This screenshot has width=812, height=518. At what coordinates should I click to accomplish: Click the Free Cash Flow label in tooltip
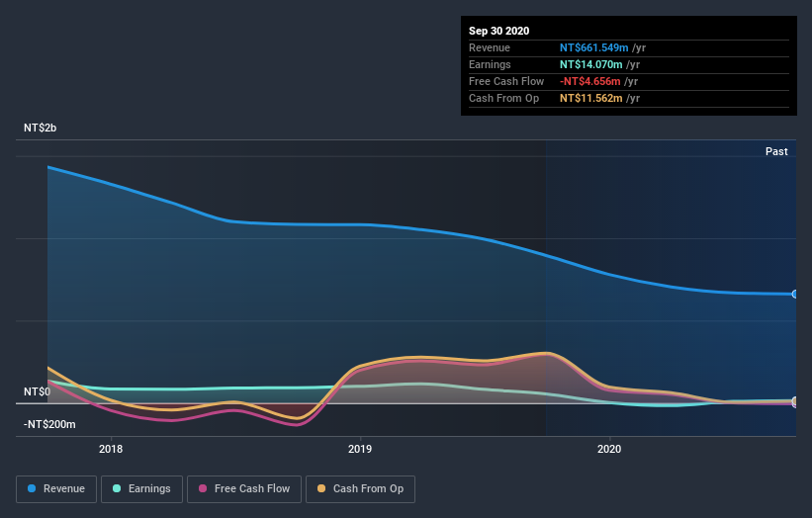pyautogui.click(x=506, y=81)
